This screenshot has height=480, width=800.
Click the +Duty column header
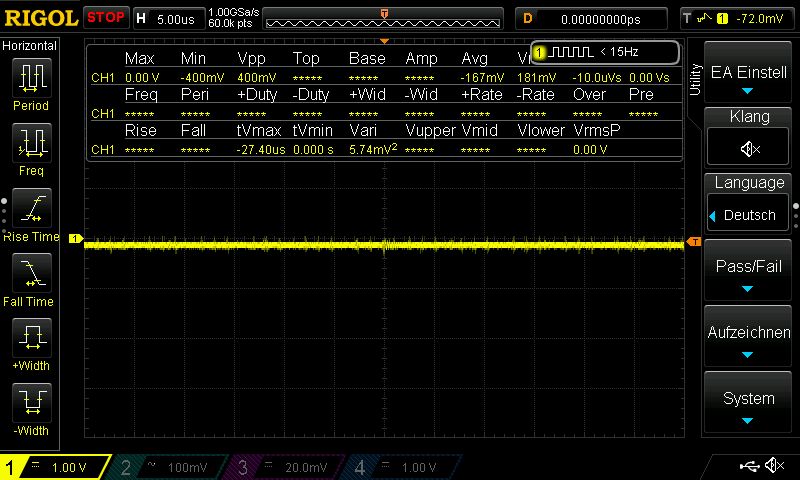[x=257, y=94]
